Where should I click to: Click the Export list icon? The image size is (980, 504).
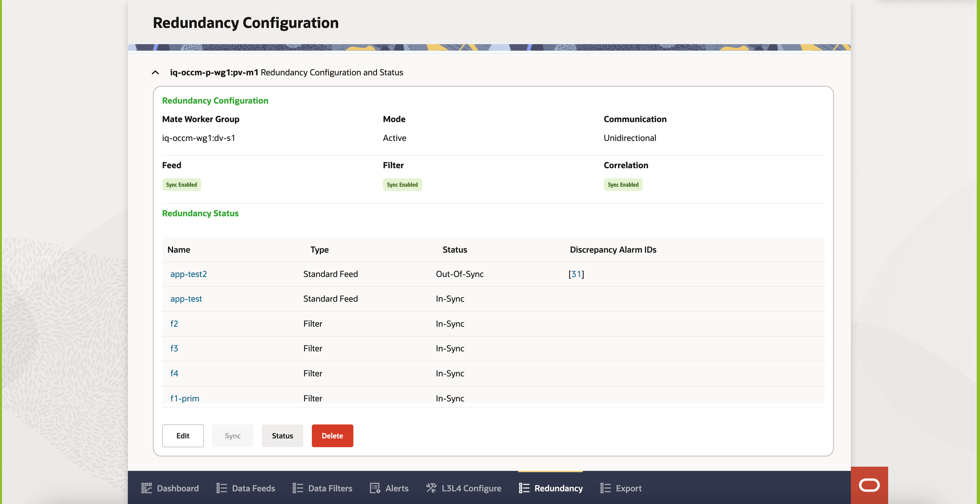coord(605,488)
